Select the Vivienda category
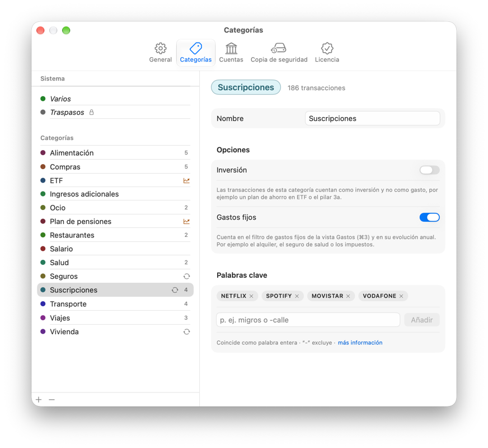 pos(115,332)
